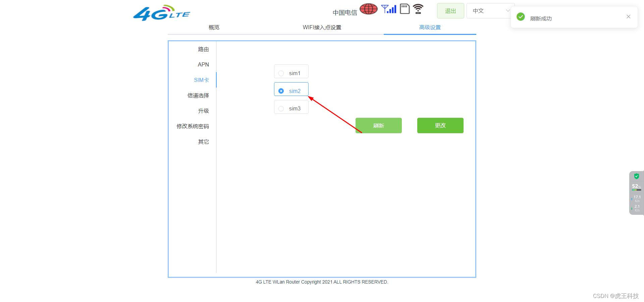Click the 刷新 refresh button

[x=378, y=125]
